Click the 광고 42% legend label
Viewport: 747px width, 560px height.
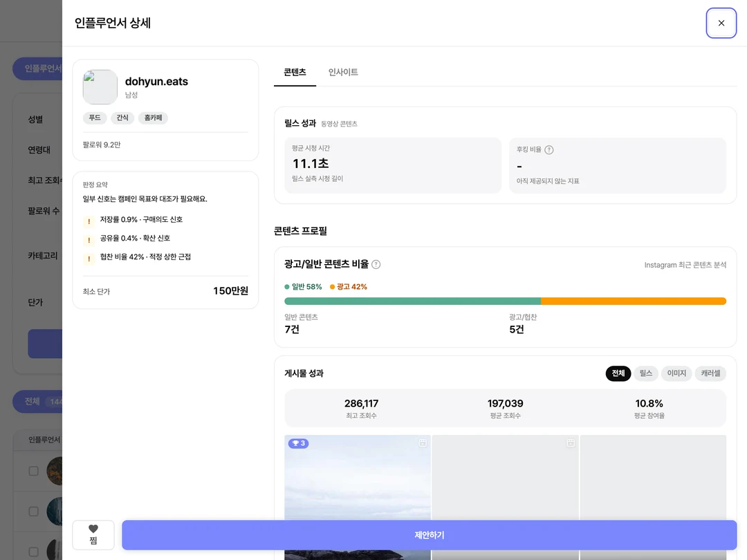click(x=349, y=287)
